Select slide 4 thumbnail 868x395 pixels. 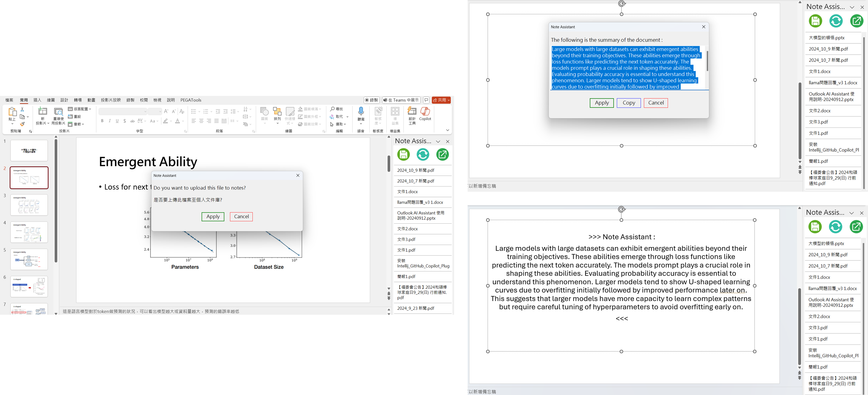[29, 232]
